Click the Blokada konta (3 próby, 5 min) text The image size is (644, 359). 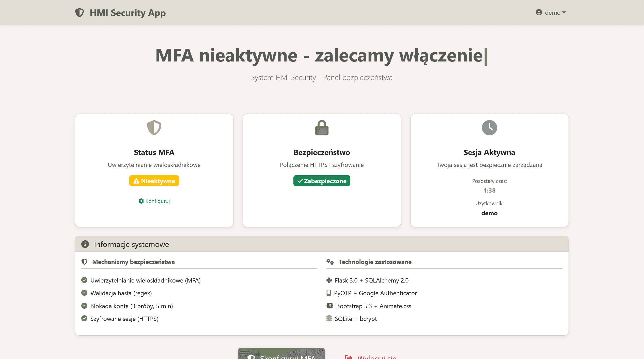pos(132,306)
